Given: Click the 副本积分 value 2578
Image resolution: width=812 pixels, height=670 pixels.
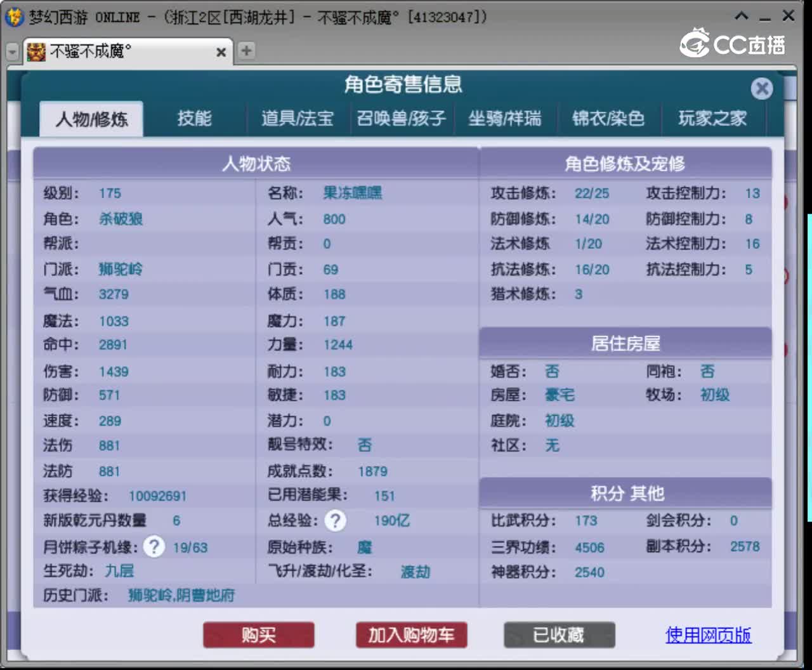Looking at the screenshot, I should (x=745, y=547).
